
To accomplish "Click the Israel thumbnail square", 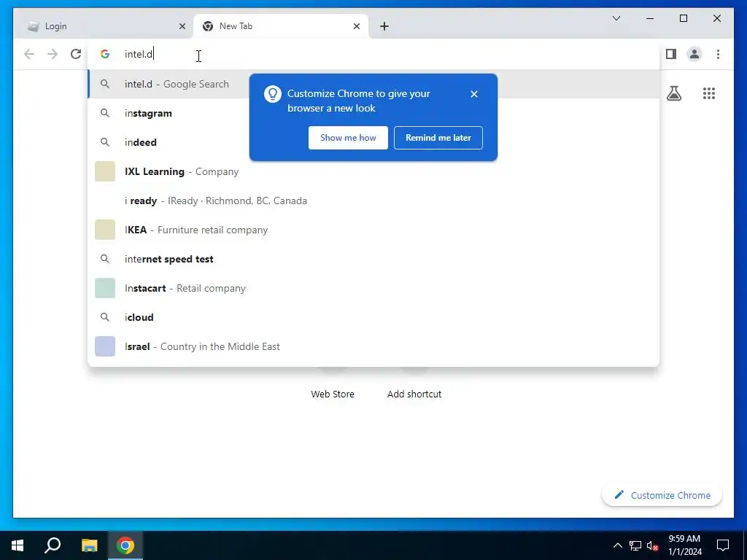I will coord(105,346).
